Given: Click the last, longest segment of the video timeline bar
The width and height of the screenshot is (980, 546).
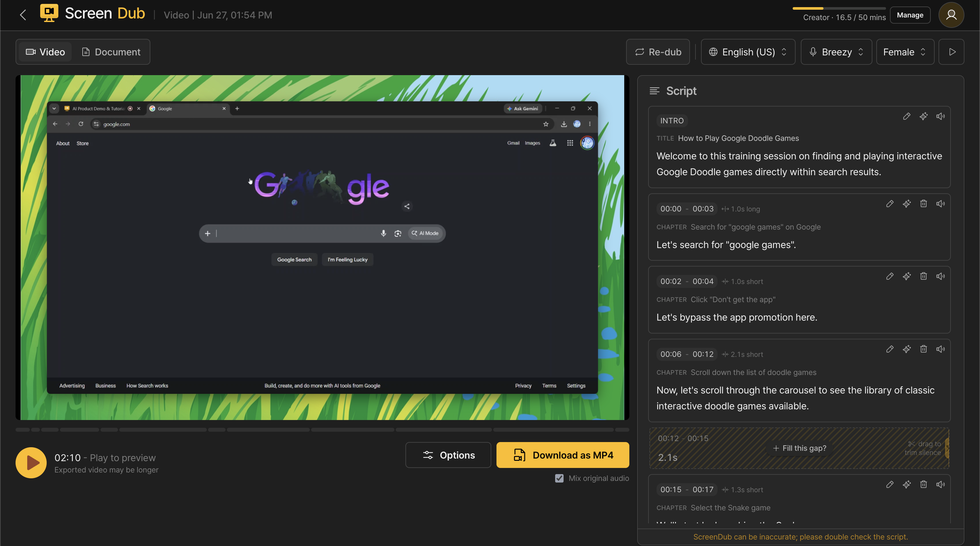Looking at the screenshot, I should (x=554, y=430).
